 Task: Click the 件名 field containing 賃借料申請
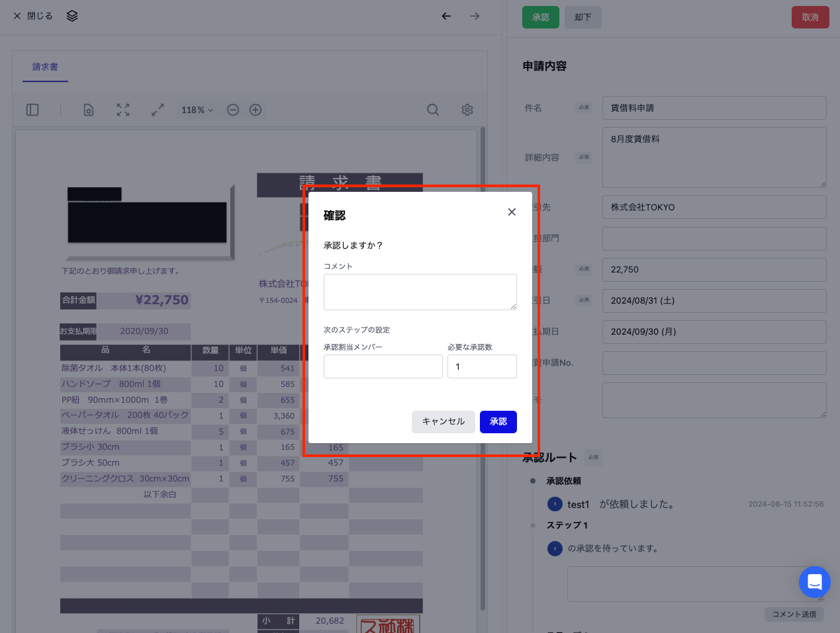pos(714,108)
